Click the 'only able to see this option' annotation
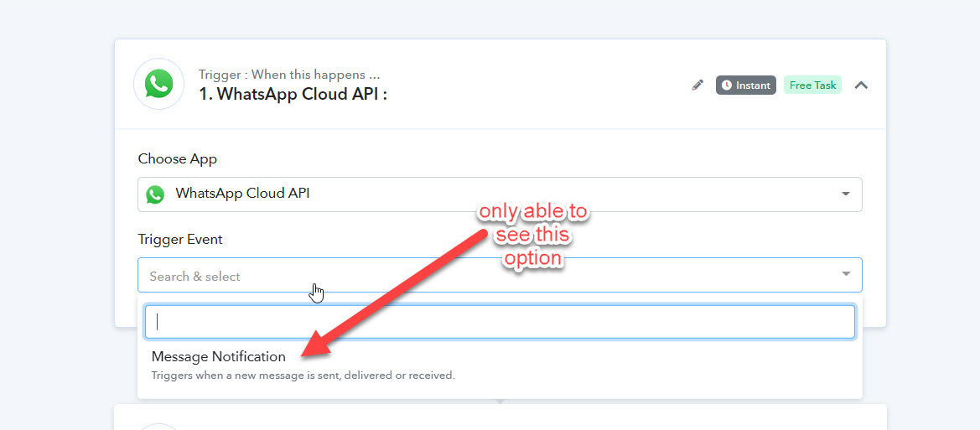 (x=533, y=236)
